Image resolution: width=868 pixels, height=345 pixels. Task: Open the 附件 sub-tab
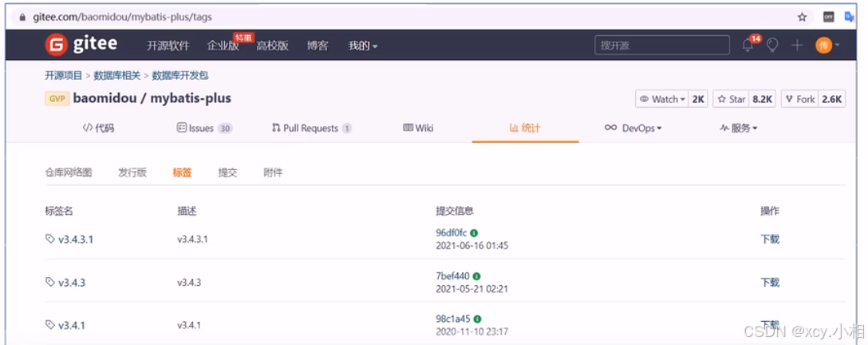pyautogui.click(x=273, y=172)
